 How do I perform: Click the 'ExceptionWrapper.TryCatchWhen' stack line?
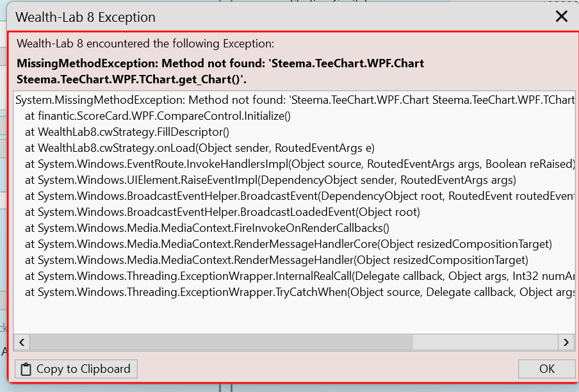click(300, 292)
